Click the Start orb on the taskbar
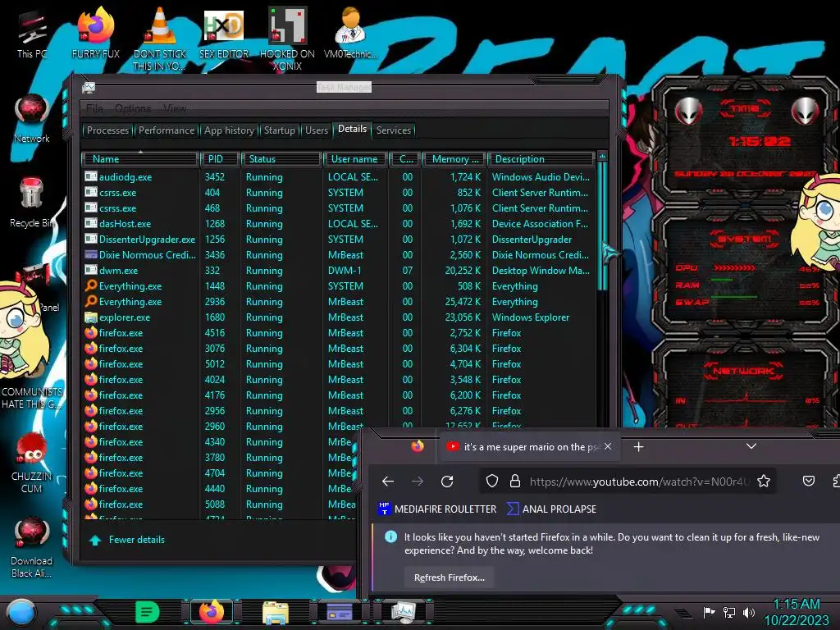 point(21,613)
